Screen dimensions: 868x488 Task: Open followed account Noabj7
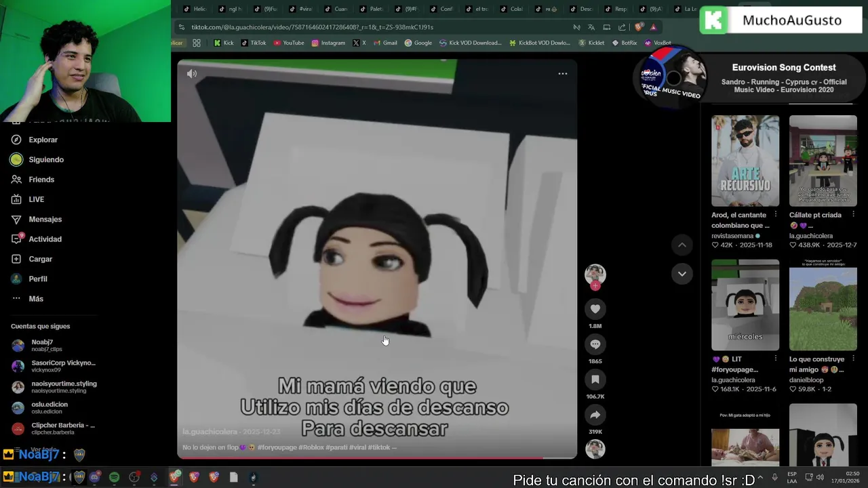tap(46, 345)
